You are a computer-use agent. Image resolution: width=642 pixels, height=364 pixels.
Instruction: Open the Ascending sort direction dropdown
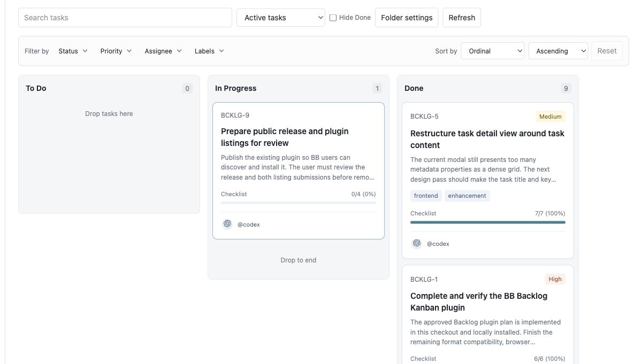point(558,51)
